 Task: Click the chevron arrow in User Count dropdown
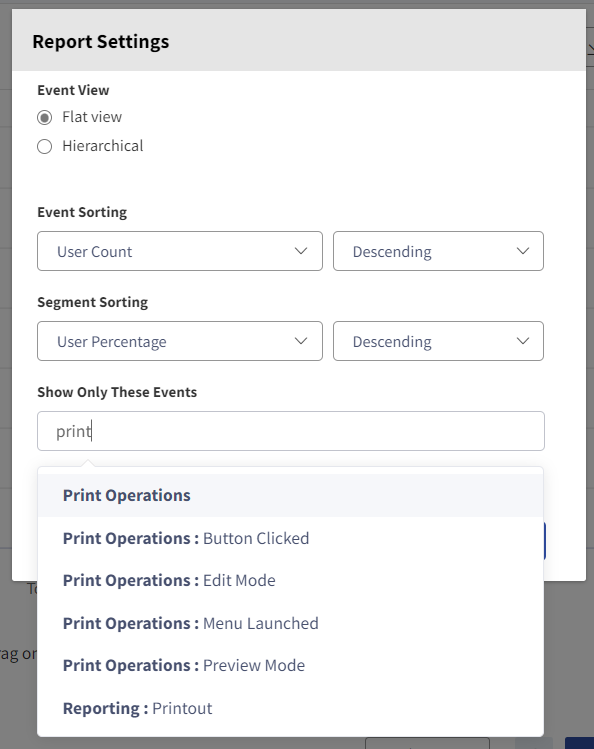(301, 251)
